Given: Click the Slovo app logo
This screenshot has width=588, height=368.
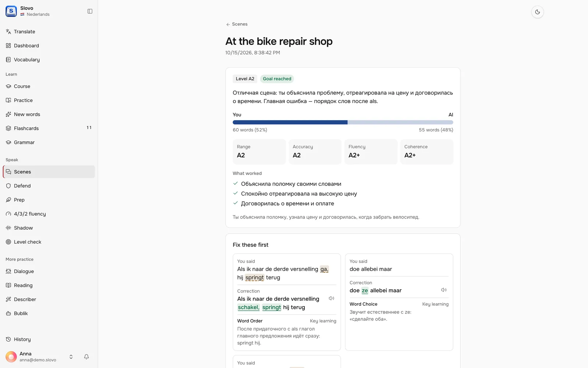Looking at the screenshot, I should pos(11,11).
